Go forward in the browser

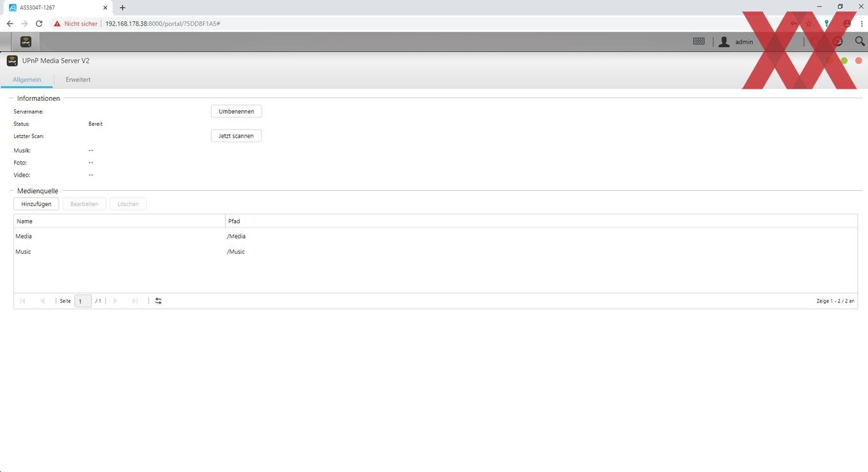(x=24, y=24)
